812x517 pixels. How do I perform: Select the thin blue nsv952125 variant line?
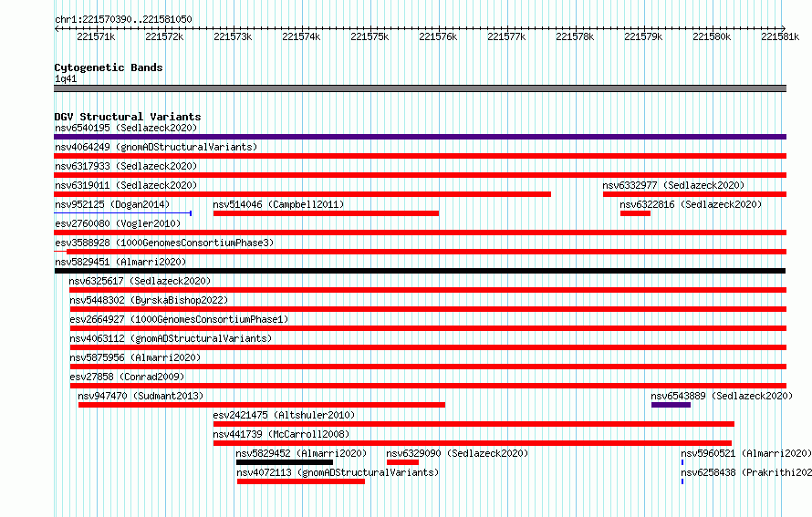click(123, 213)
